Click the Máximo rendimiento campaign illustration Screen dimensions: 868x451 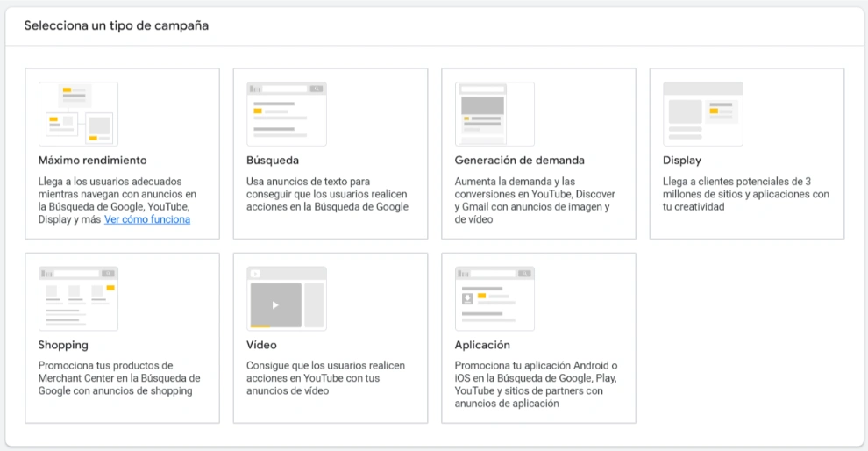[78, 114]
